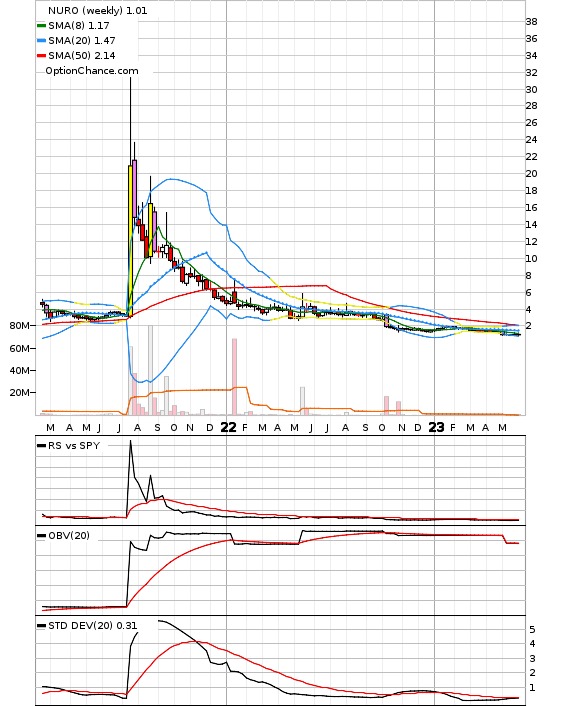Click the bold 23 year marker
Viewport: 566px width, 706px height.
(x=436, y=427)
